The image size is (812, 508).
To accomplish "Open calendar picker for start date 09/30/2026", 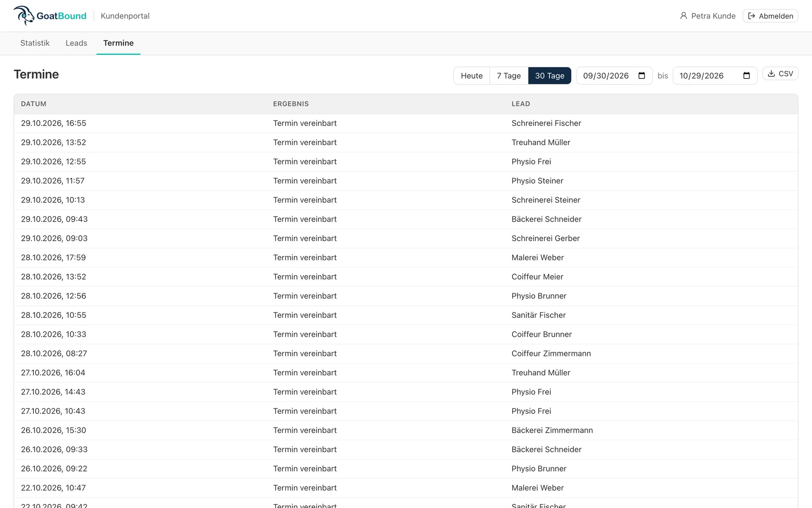I will 641,75.
